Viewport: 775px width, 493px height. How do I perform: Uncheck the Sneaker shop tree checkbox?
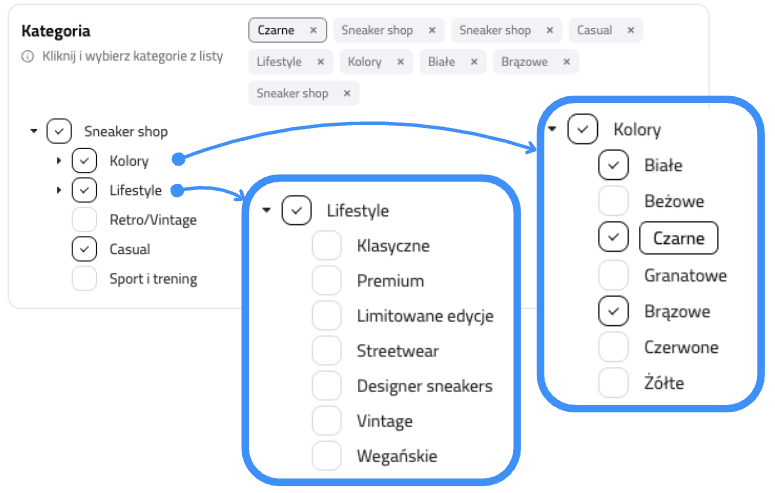pyautogui.click(x=59, y=131)
